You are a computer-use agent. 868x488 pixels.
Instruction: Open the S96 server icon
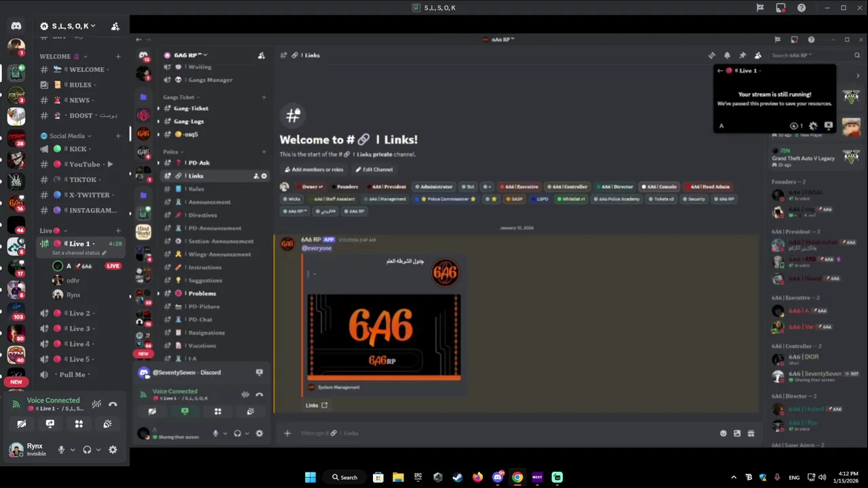pyautogui.click(x=16, y=182)
